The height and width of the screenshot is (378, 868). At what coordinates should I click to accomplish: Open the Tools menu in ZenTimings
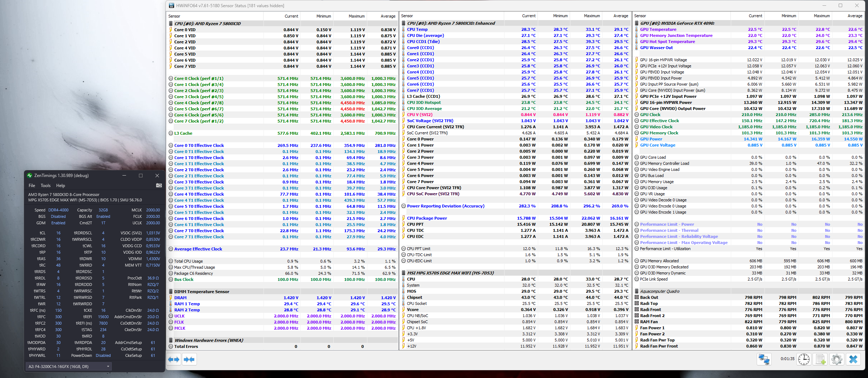click(x=45, y=186)
